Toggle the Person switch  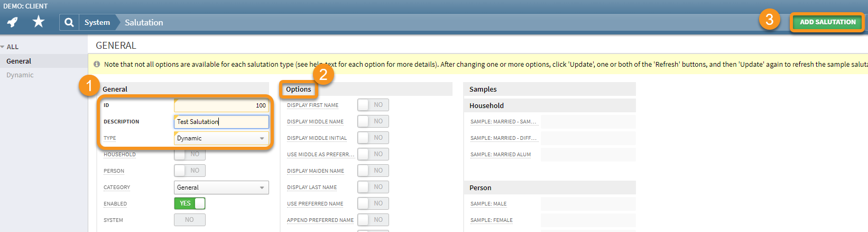click(189, 171)
